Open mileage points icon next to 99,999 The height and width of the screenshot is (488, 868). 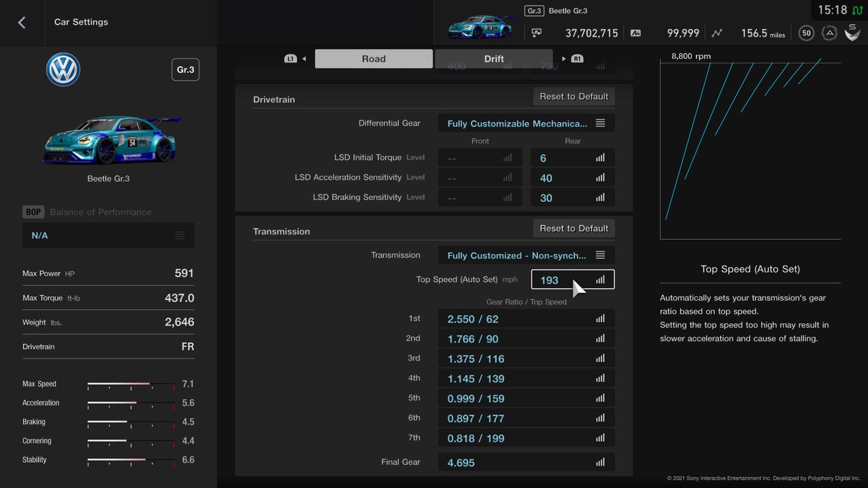point(635,33)
